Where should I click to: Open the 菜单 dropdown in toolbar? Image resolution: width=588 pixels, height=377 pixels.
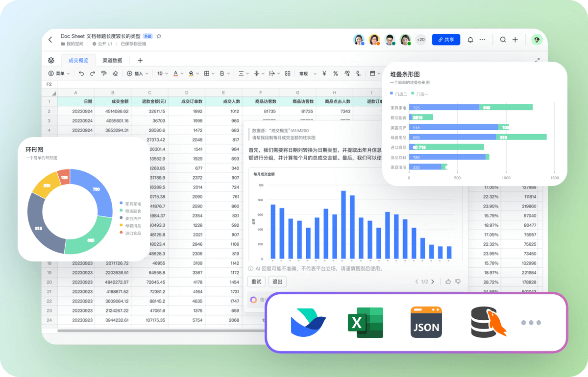pyautogui.click(x=59, y=73)
